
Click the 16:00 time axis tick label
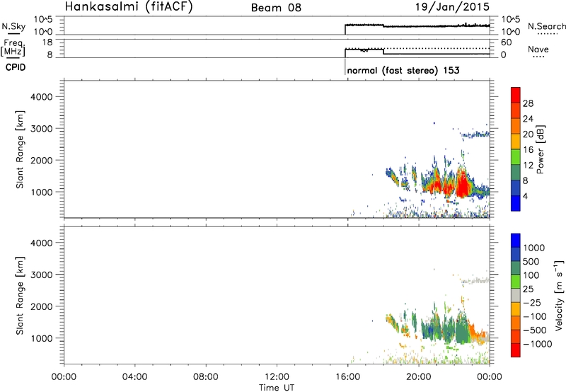coord(347,377)
